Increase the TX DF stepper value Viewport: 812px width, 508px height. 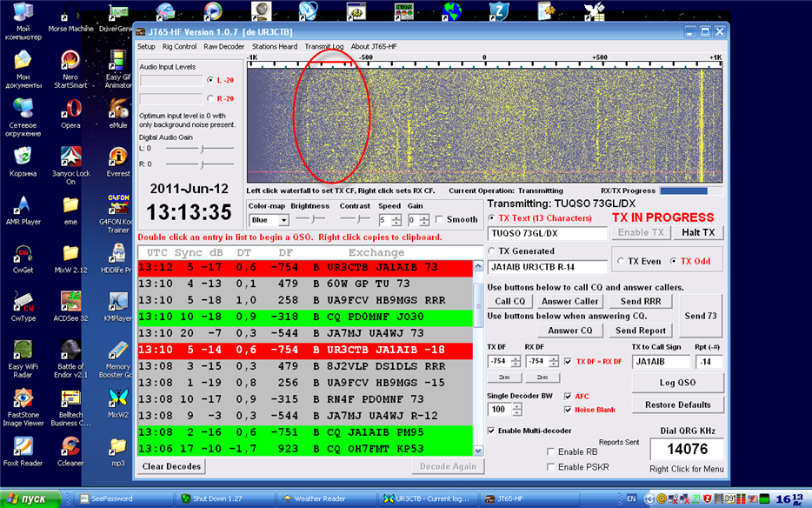tap(516, 358)
